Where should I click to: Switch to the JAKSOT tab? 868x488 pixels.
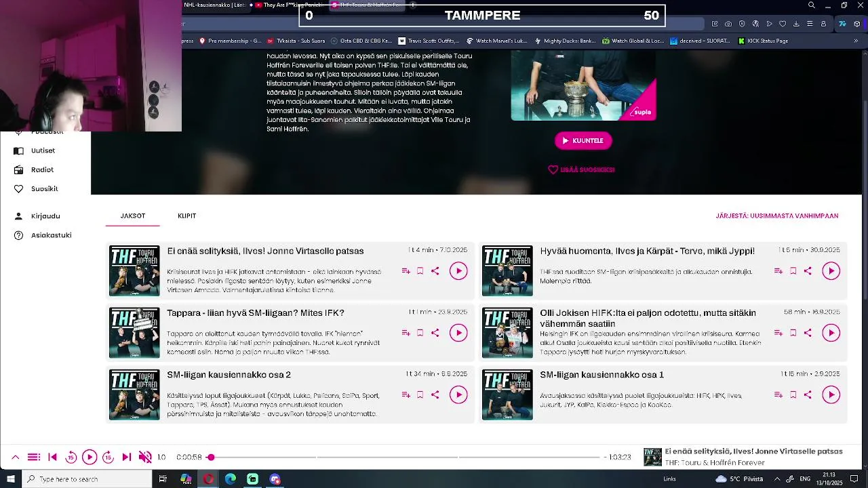(x=133, y=216)
